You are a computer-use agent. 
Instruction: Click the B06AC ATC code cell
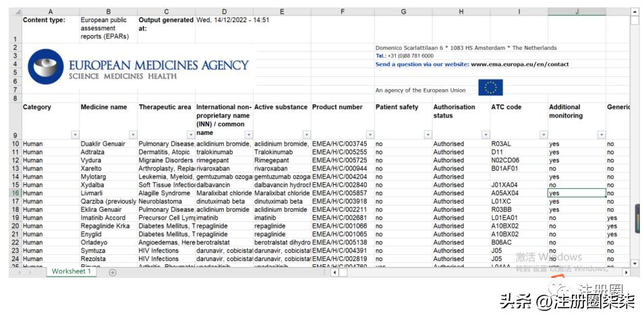tap(519, 242)
